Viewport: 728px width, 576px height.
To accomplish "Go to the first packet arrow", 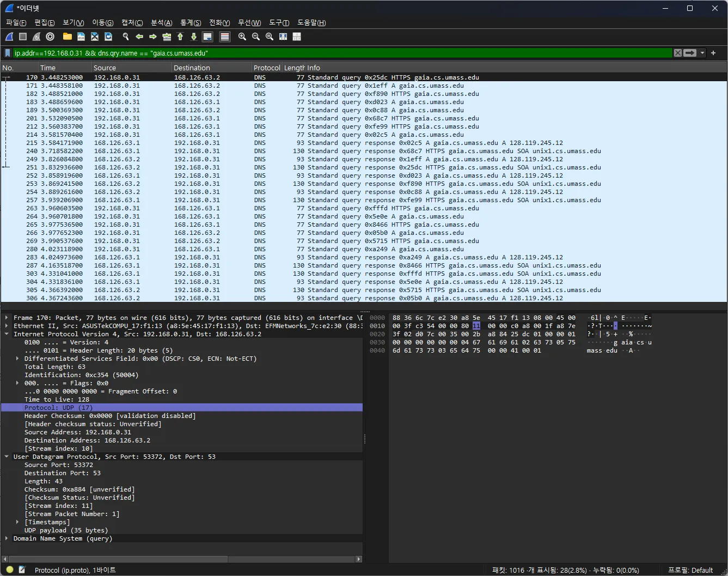I will tap(180, 37).
